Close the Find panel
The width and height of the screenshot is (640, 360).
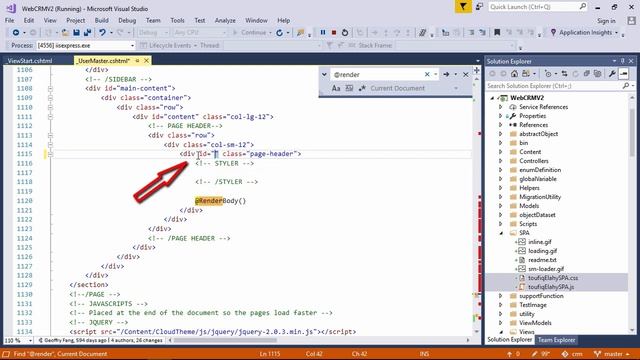tap(466, 74)
